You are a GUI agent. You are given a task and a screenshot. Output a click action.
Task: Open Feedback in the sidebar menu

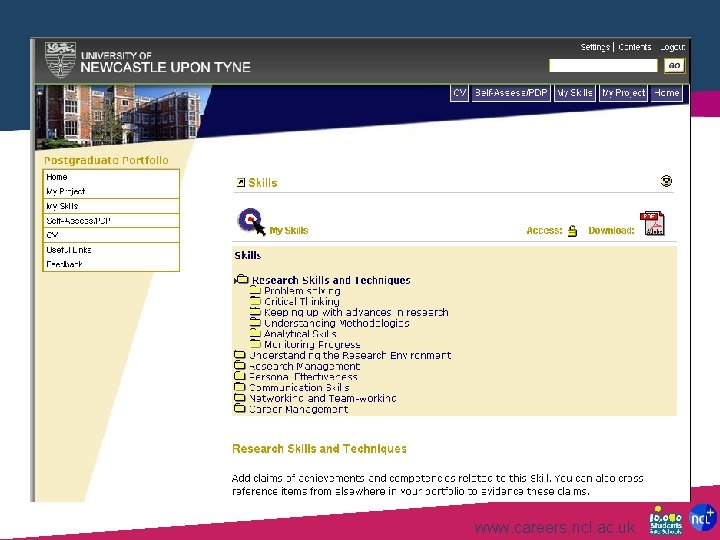point(111,264)
